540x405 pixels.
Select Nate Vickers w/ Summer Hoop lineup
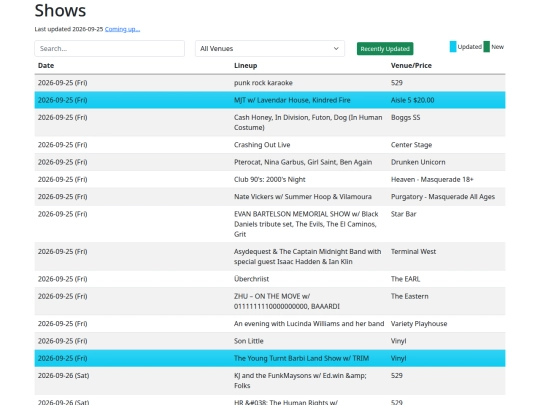(303, 197)
